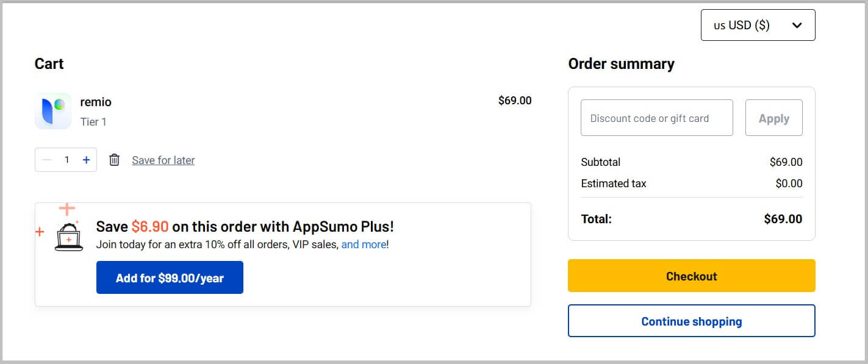Add AppSumo Plus for $99.00/year

170,277
